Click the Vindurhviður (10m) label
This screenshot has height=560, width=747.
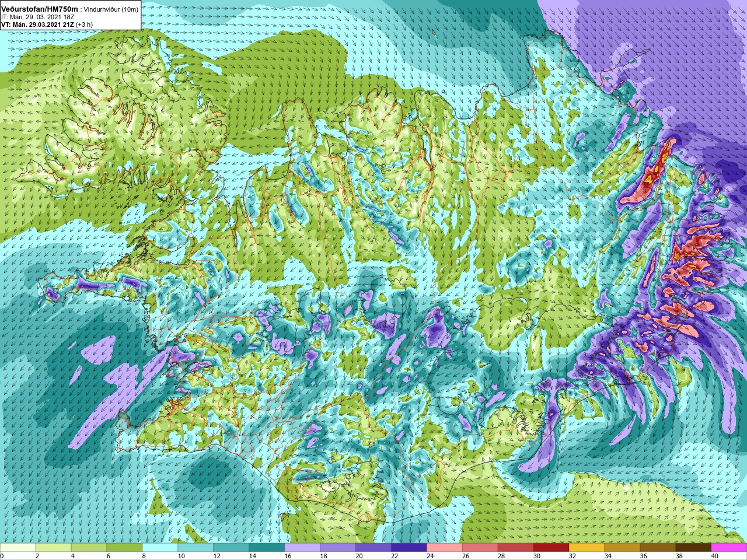tap(111, 9)
